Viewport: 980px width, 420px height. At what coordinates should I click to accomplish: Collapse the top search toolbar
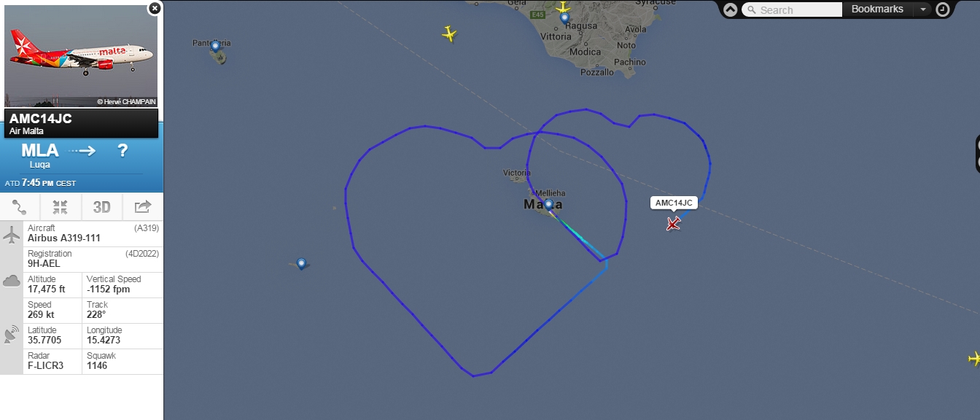(730, 9)
